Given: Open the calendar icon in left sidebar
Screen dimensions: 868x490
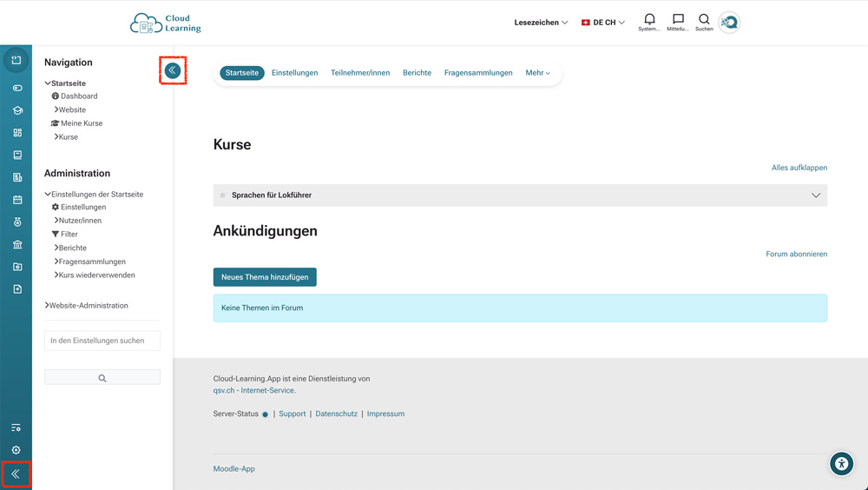Looking at the screenshot, I should [16, 200].
